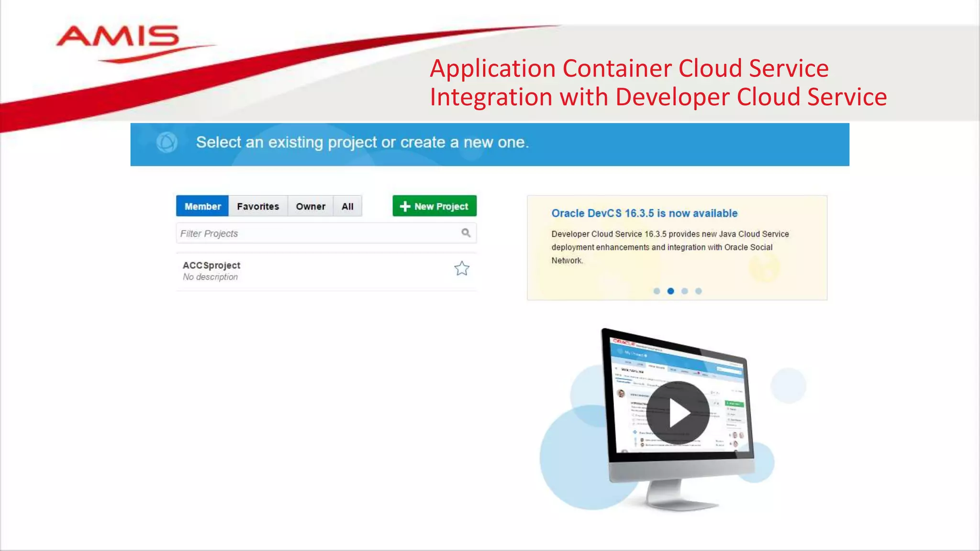
Task: Star the ACCSproject as favorite
Action: 461,268
